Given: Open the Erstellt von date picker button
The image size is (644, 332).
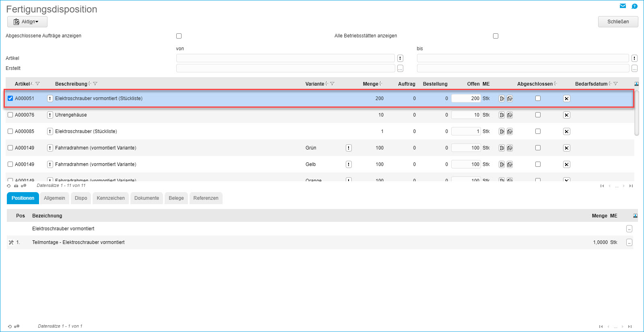Looking at the screenshot, I should 400,69.
